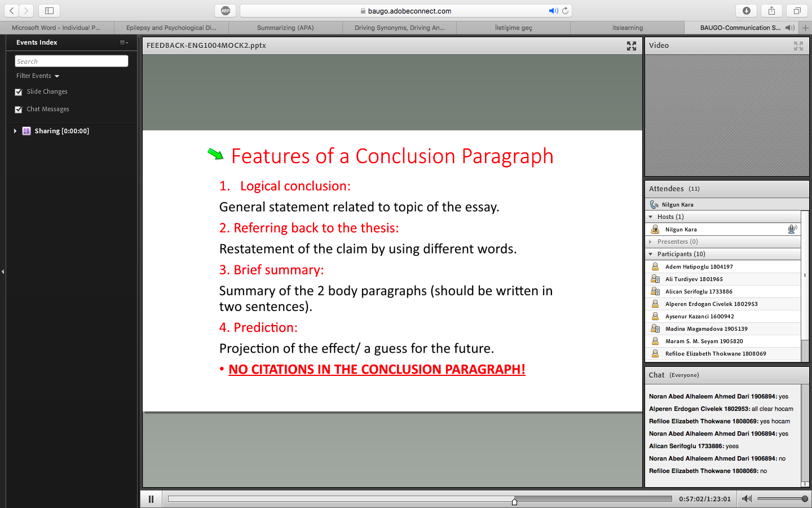Viewport: 812px width, 508px height.
Task: Open the Events Index options menu
Action: tap(124, 42)
